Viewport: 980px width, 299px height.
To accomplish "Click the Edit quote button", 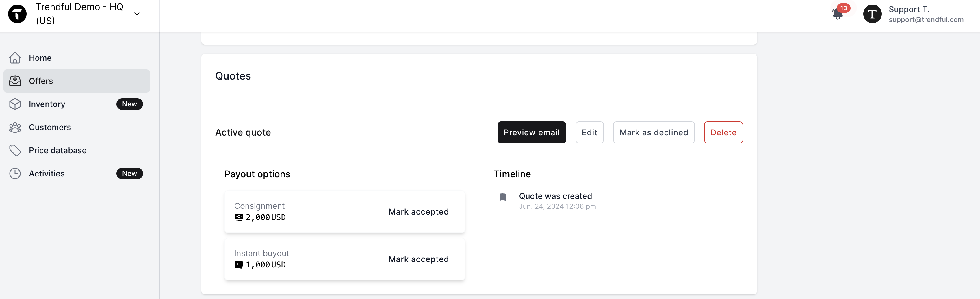I will click(589, 132).
